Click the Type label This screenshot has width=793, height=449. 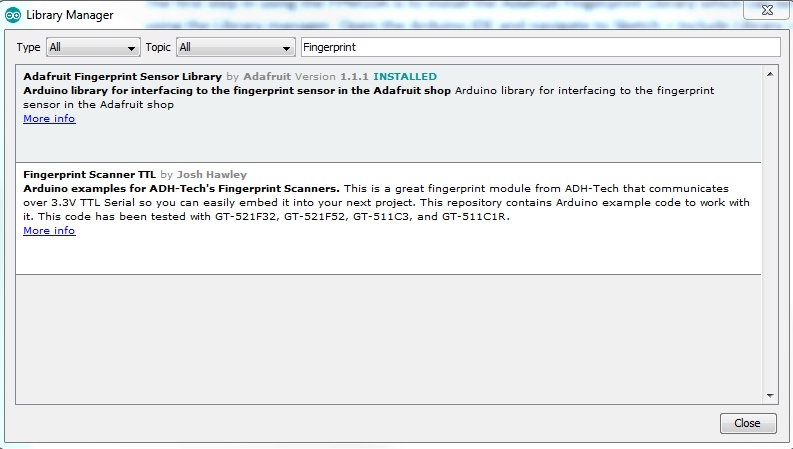click(x=28, y=47)
